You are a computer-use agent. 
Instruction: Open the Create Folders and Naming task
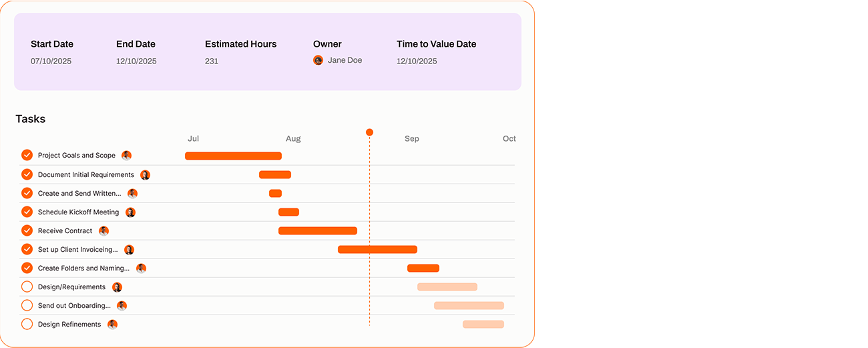click(x=83, y=269)
